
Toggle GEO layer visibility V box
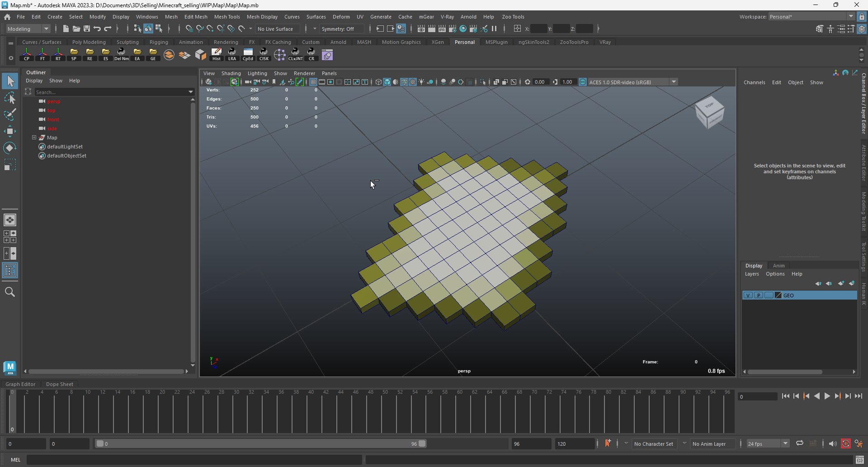click(748, 295)
